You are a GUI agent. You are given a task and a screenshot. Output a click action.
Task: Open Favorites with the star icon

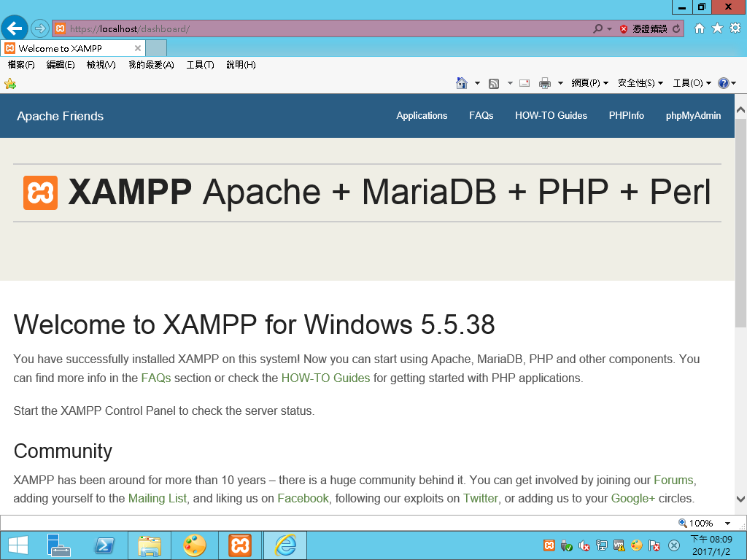pos(718,28)
